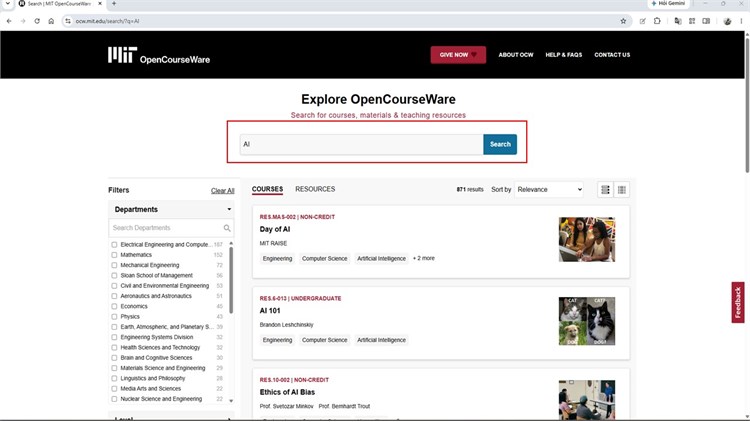Viewport: 750px width, 422px height.
Task: Click the Give Now button
Action: [x=458, y=55]
